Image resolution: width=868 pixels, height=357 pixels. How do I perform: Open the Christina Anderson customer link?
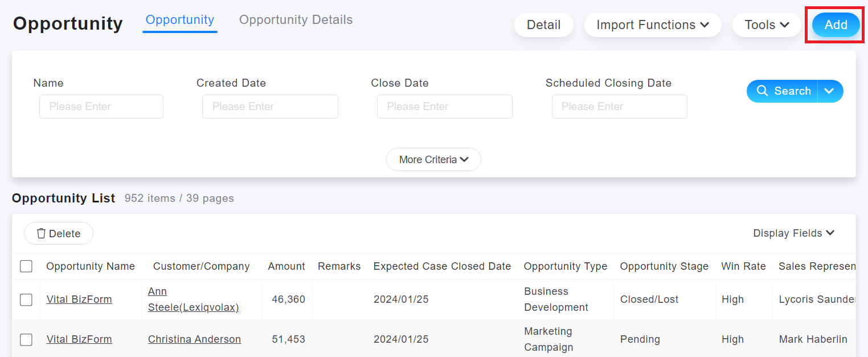[x=194, y=339]
